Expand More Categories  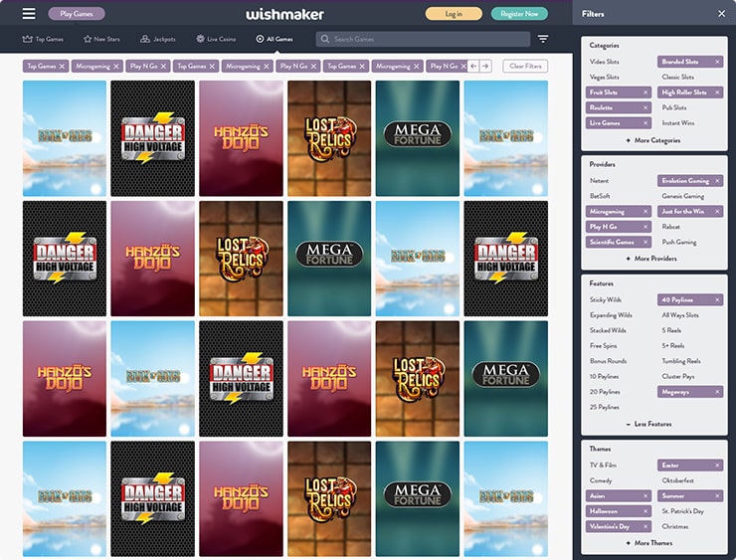(x=653, y=140)
